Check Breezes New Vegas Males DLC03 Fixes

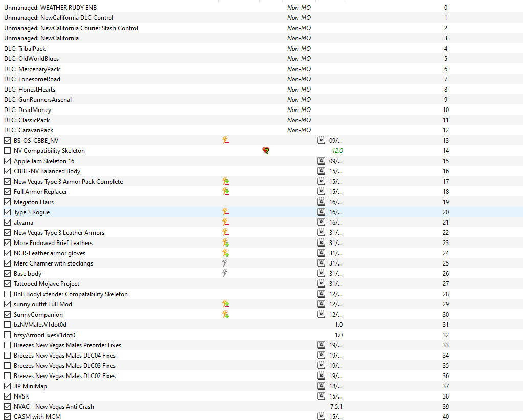click(7, 366)
